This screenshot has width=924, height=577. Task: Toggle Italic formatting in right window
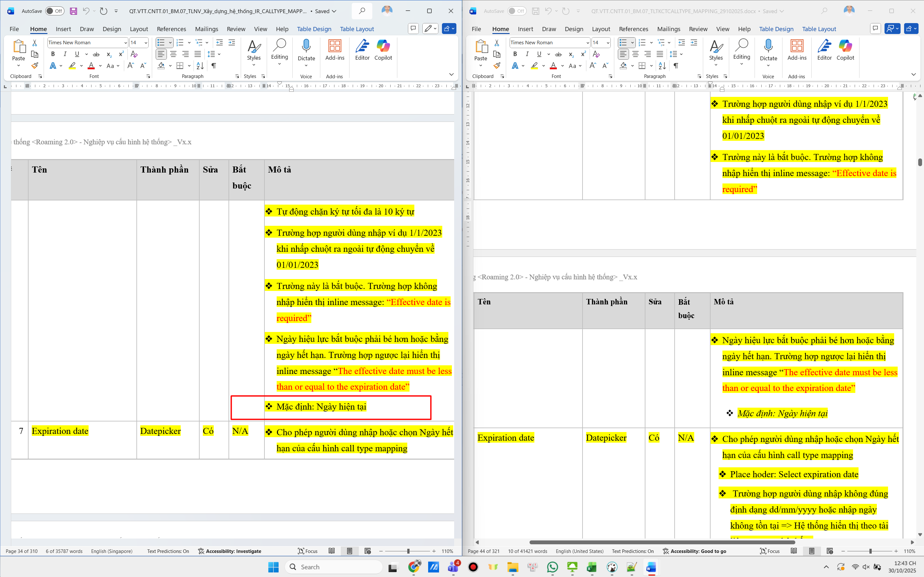tap(527, 54)
